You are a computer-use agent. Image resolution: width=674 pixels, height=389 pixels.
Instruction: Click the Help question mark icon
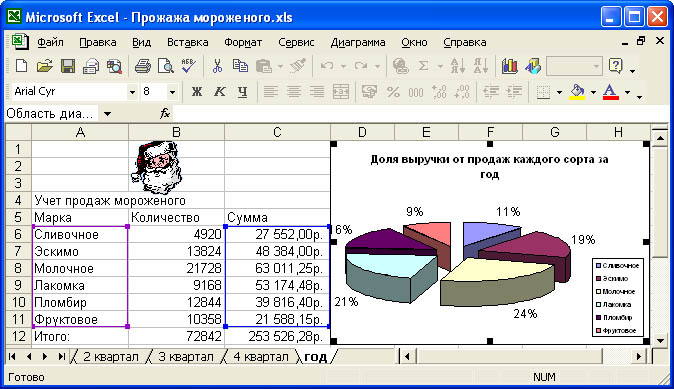pyautogui.click(x=616, y=66)
